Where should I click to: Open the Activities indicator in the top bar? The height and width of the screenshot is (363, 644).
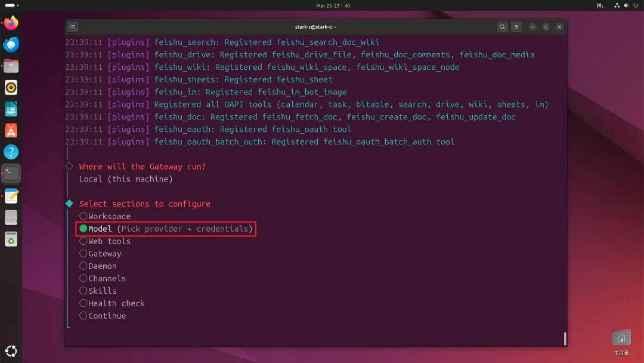point(11,5)
